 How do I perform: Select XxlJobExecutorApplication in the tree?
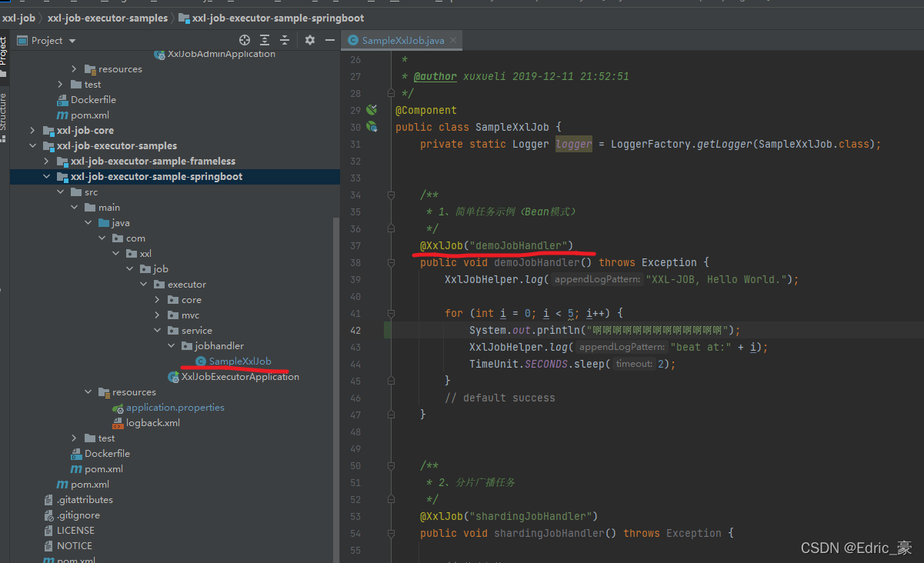point(240,377)
